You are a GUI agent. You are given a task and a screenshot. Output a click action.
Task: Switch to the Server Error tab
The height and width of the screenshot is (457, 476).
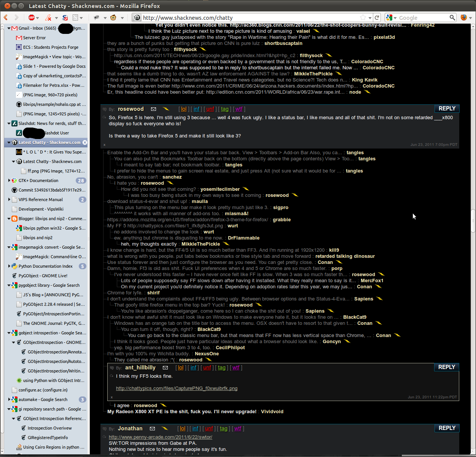click(x=50, y=38)
